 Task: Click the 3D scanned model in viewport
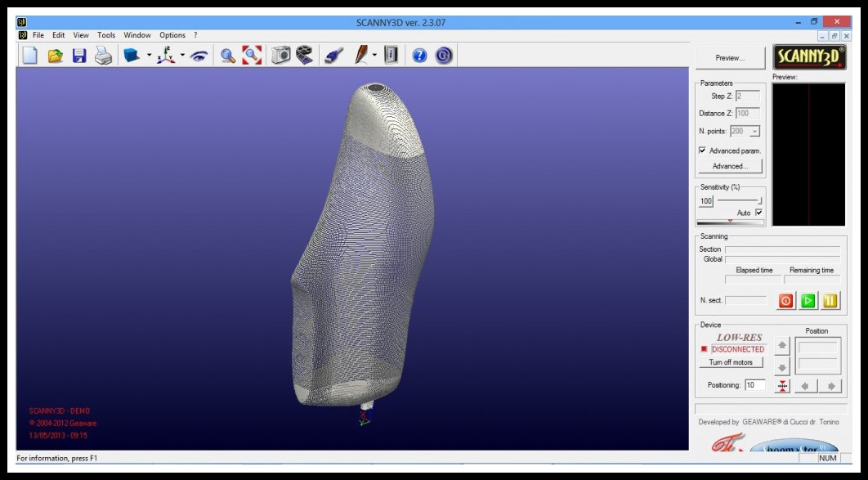click(x=363, y=244)
